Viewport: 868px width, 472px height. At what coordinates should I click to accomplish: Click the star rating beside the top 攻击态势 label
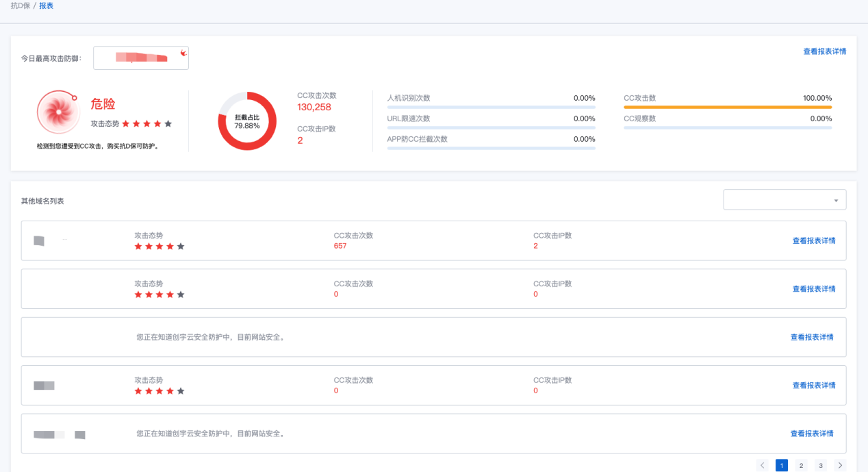(x=146, y=124)
